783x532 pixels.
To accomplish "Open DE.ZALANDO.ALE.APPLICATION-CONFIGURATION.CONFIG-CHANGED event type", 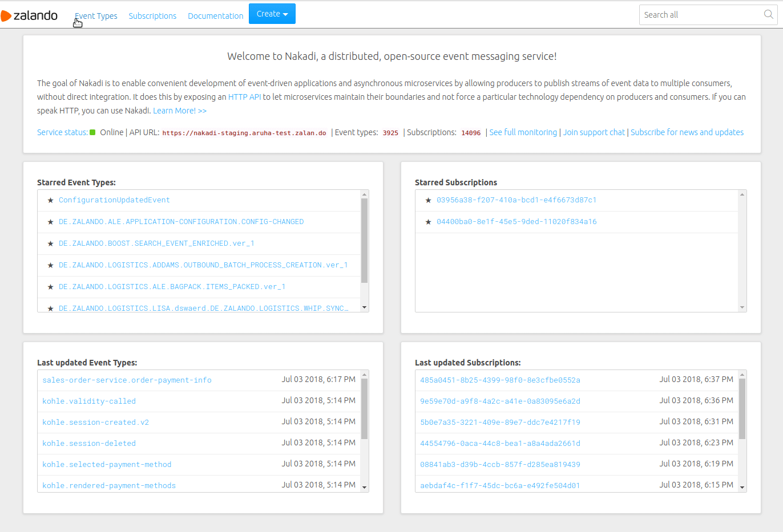I will click(181, 222).
